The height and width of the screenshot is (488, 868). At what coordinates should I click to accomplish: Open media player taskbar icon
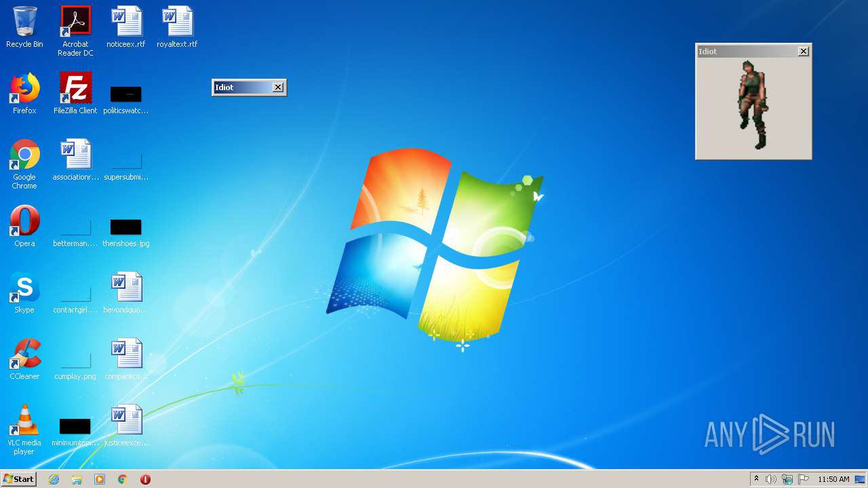pyautogui.click(x=100, y=479)
